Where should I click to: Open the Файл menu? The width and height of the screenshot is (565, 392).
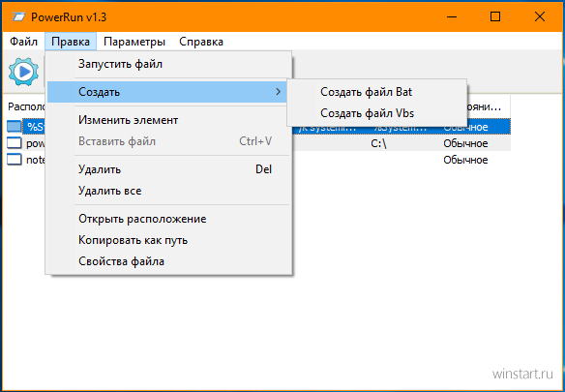point(23,42)
